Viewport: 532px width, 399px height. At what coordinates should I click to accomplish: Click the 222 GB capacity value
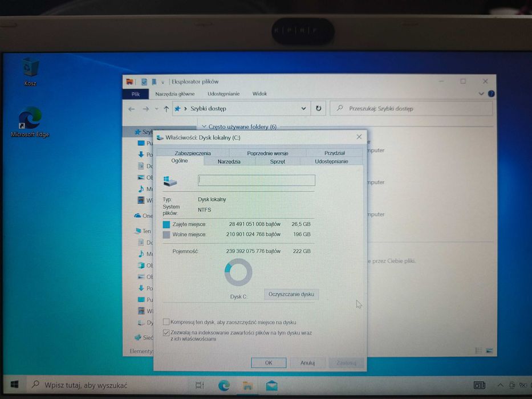pyautogui.click(x=302, y=251)
